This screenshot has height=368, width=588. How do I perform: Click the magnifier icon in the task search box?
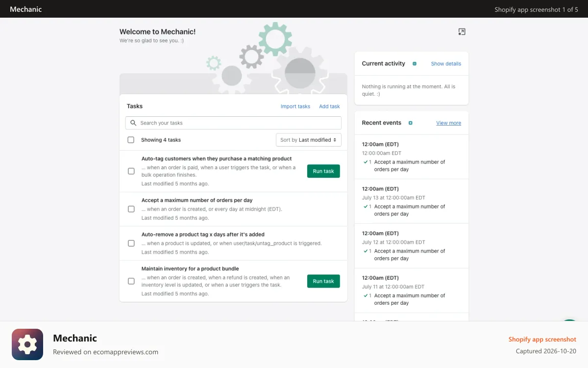pyautogui.click(x=133, y=123)
